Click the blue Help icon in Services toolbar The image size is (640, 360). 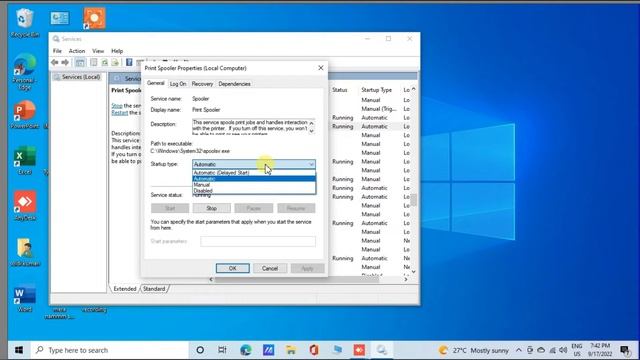[x=129, y=62]
